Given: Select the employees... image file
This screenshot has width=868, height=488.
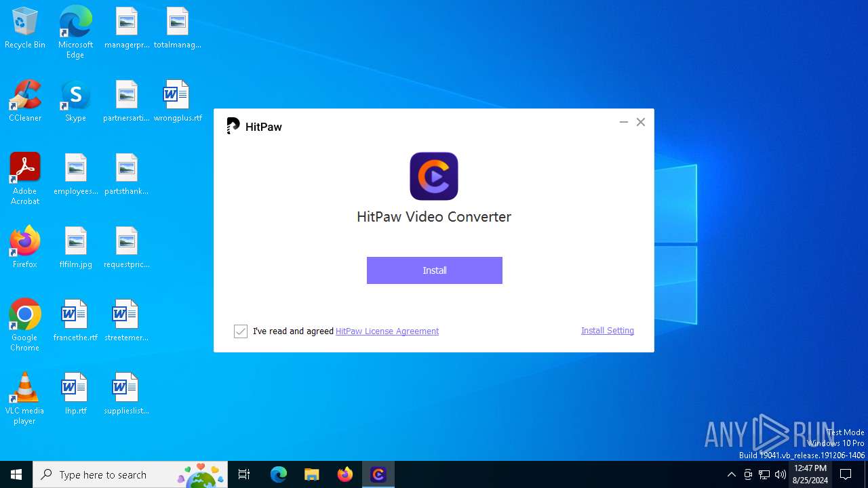Looking at the screenshot, I should pyautogui.click(x=75, y=175).
